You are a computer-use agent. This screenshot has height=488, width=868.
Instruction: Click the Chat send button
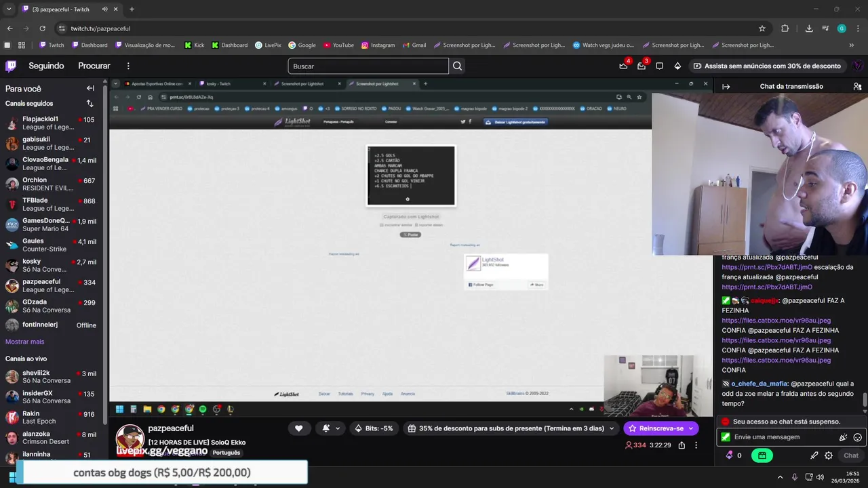point(851,455)
